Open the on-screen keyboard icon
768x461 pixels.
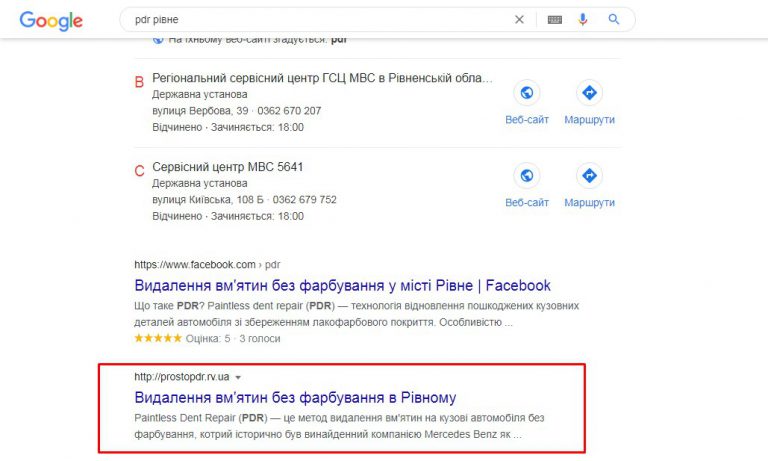[554, 20]
